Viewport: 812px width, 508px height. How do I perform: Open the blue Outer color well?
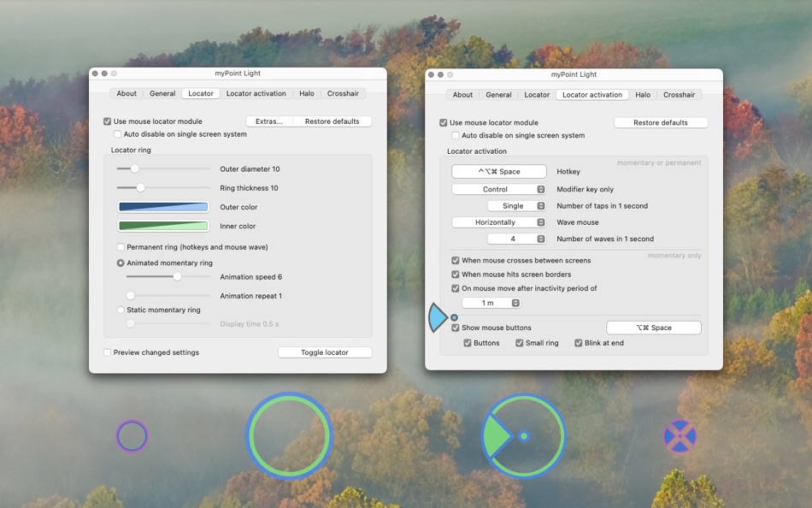(163, 207)
